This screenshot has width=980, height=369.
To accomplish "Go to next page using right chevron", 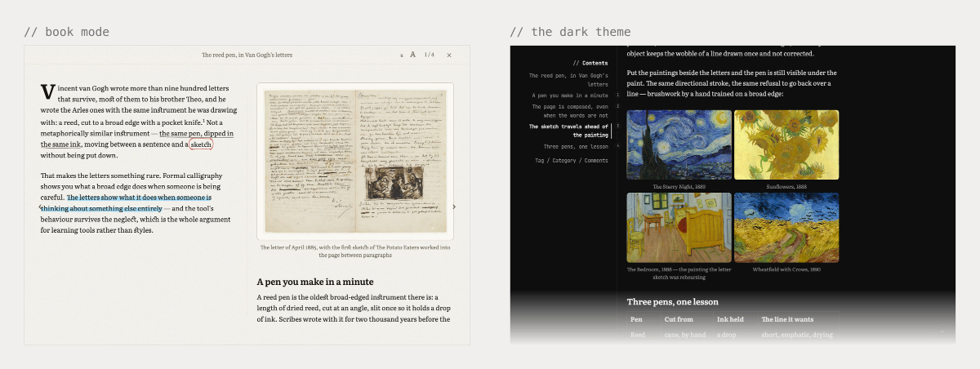I will [454, 207].
